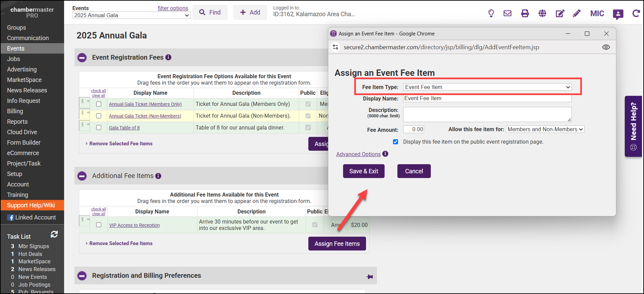Tick the Gala Table of 8 checkbox
The image size is (644, 294).
(x=99, y=127)
